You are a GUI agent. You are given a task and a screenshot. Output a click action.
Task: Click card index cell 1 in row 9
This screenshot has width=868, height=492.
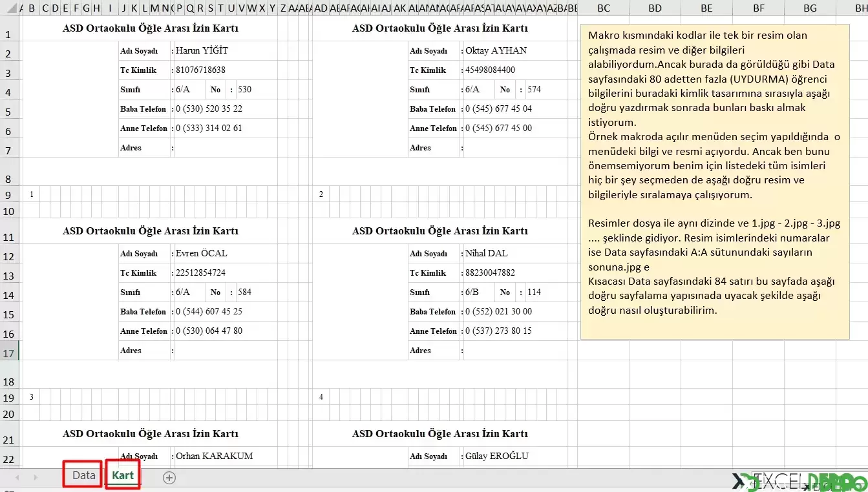[x=32, y=194]
